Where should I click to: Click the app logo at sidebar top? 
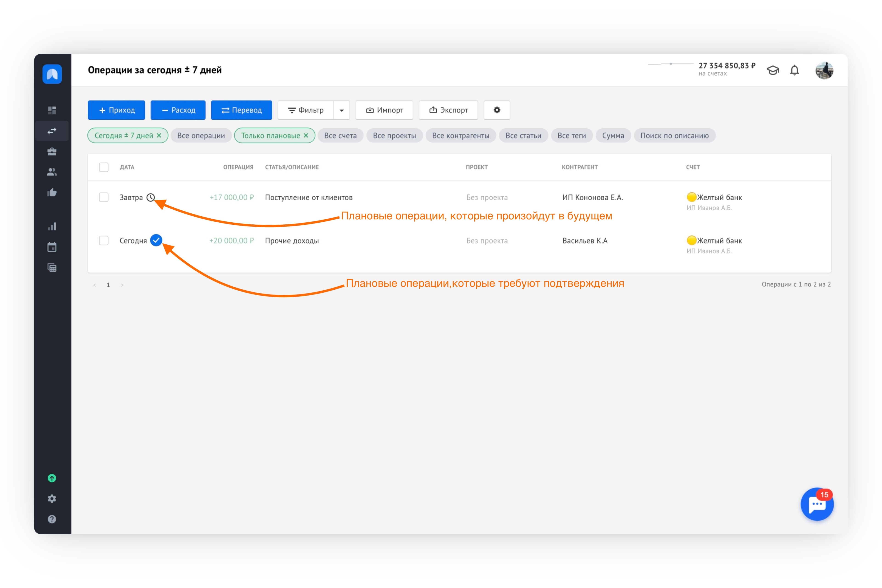[x=52, y=74]
